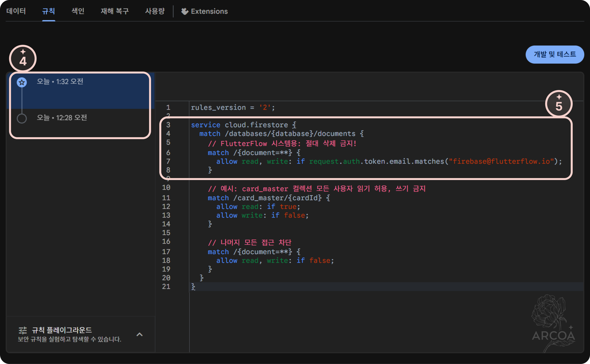Switch to the 규칙 tab
This screenshot has height=364, width=590.
(48, 11)
